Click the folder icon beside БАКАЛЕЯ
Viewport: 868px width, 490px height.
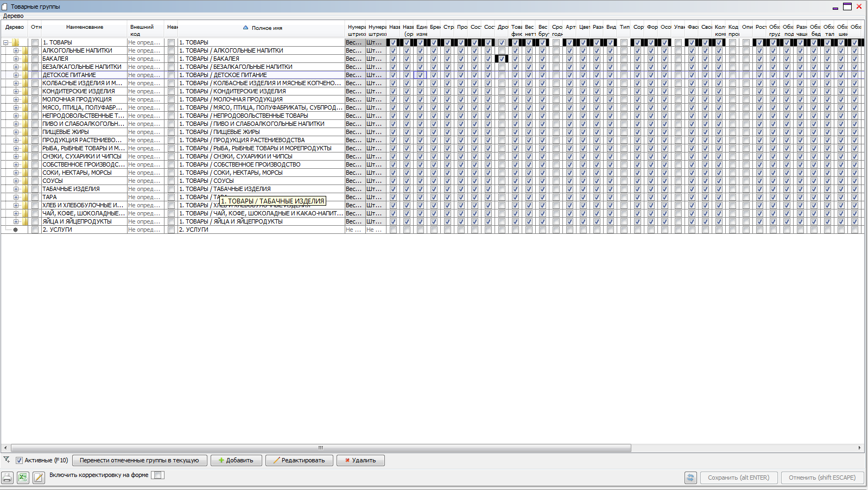click(25, 59)
